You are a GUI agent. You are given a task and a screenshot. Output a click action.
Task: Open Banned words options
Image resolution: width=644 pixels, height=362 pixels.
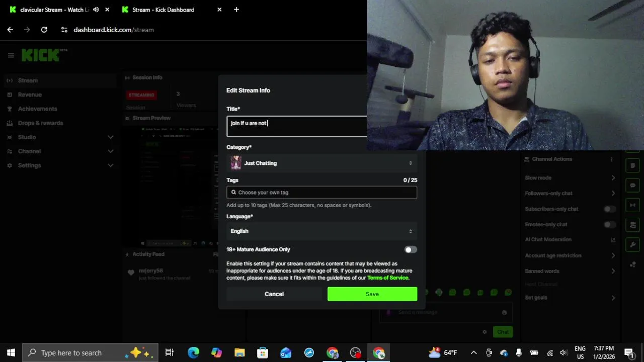click(570, 271)
